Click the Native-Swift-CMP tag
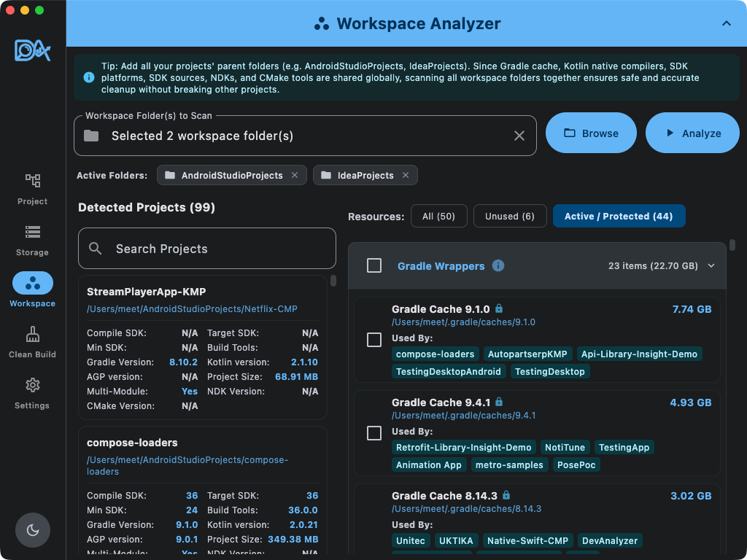 click(x=528, y=541)
